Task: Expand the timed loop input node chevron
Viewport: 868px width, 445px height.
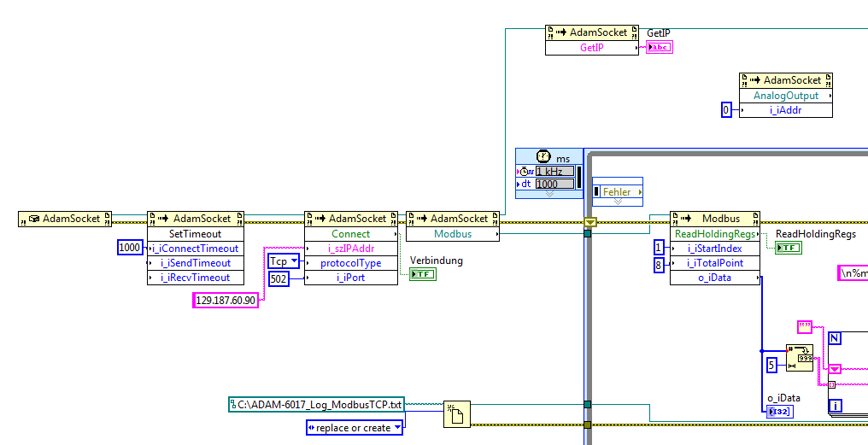Action: pyautogui.click(x=549, y=194)
